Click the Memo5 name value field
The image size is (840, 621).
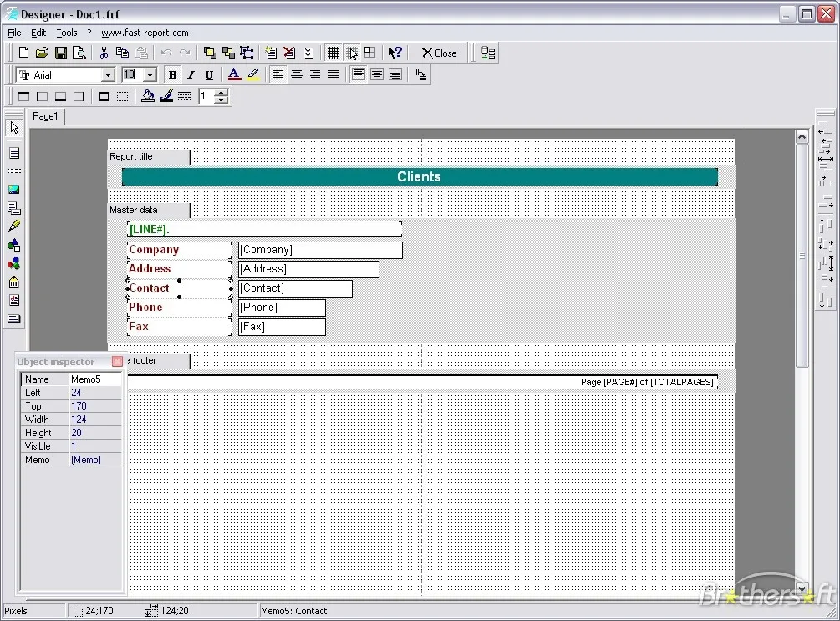point(95,379)
